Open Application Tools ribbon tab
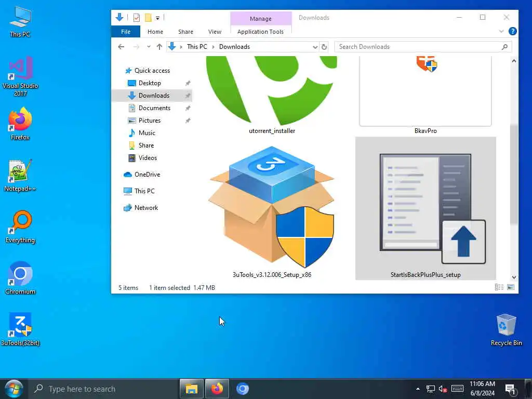The width and height of the screenshot is (532, 399). pos(260,32)
